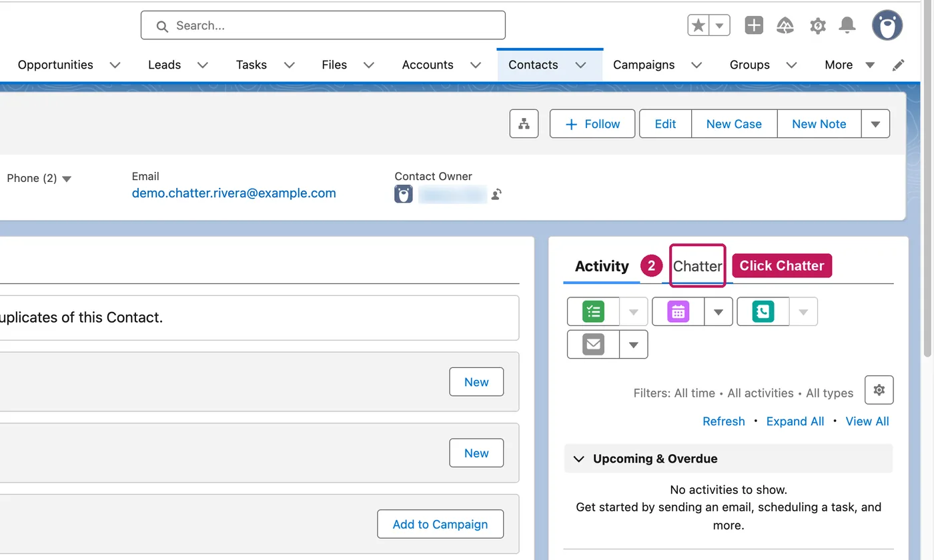Open the Trailhead guidance icon
Viewport: 934px width, 560px height.
pyautogui.click(x=785, y=25)
